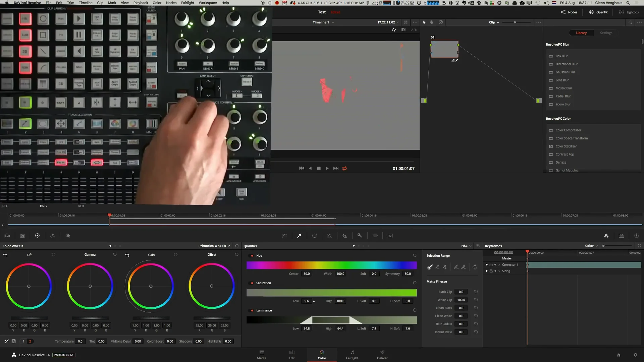This screenshot has width=644, height=362.
Task: Toggle OpenFX panel visibility
Action: click(x=598, y=12)
